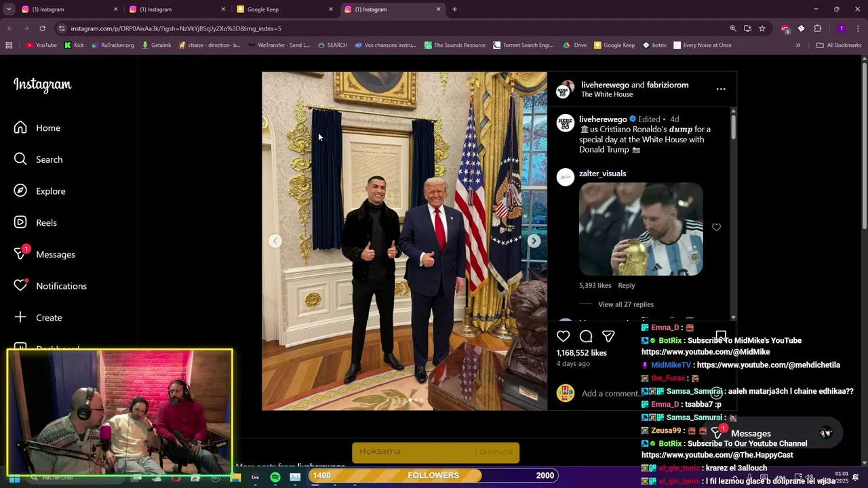
Task: Open Every Noise at Once bookmark
Action: tap(703, 45)
